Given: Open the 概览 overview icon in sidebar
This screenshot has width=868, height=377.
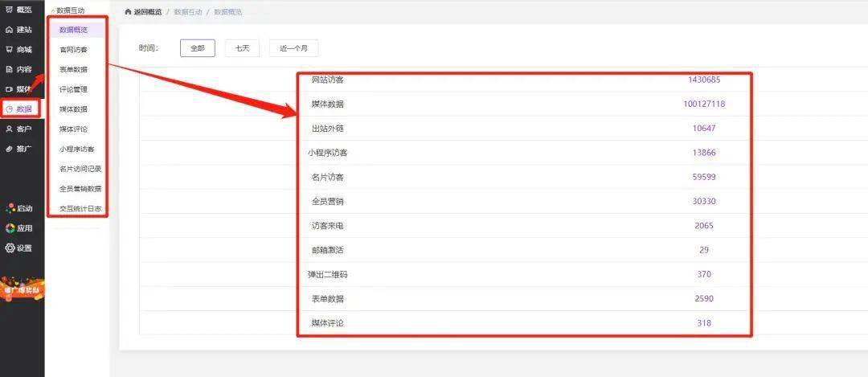Looking at the screenshot, I should 9,10.
